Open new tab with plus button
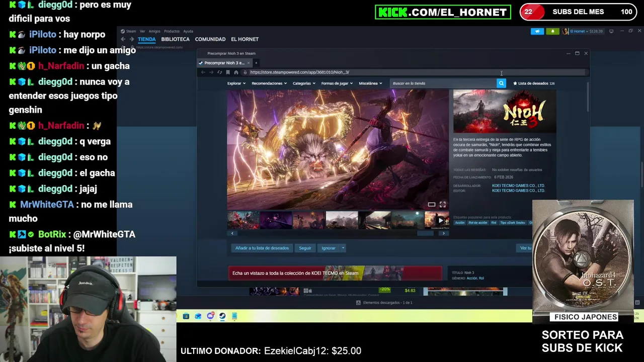 tap(256, 63)
